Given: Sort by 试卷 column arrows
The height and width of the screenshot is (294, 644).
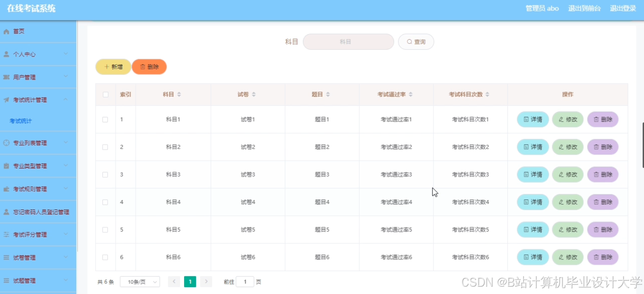Looking at the screenshot, I should (x=253, y=94).
